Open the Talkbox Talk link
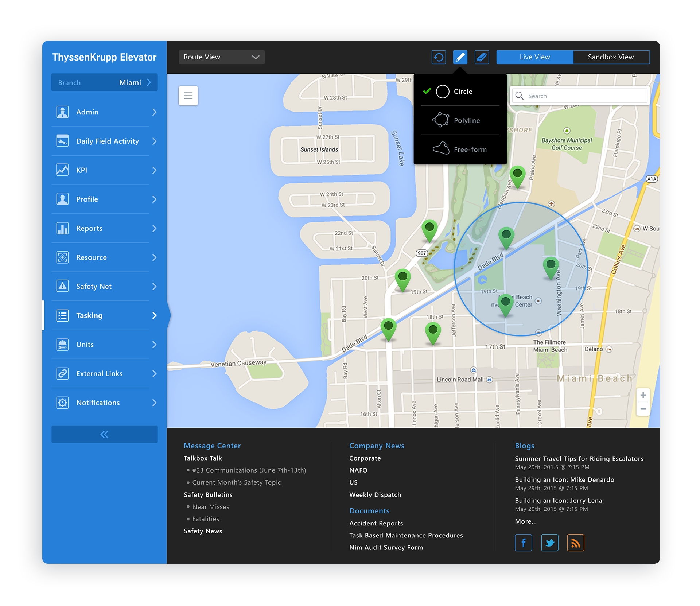700x606 pixels. pos(203,458)
